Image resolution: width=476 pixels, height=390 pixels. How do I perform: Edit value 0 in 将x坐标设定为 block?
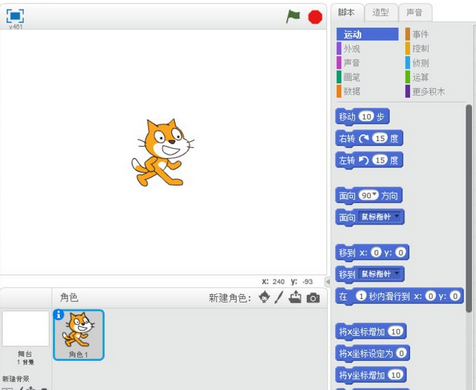[x=401, y=353]
